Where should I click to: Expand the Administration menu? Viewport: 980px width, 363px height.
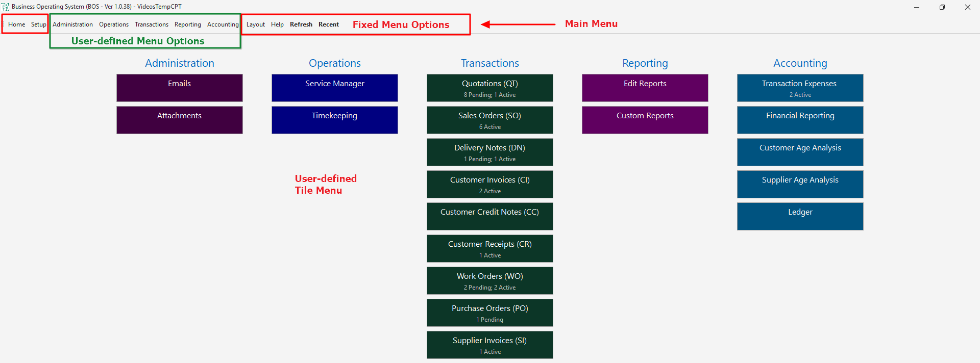[72, 24]
